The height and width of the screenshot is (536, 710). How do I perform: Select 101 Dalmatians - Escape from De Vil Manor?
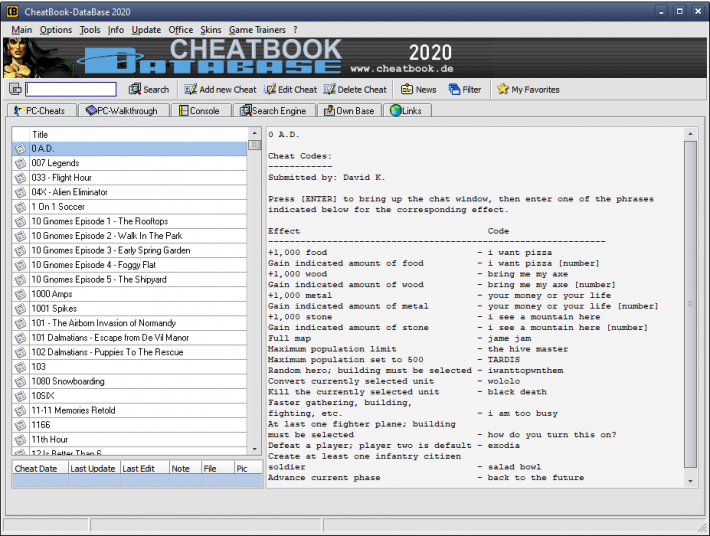(x=130, y=337)
